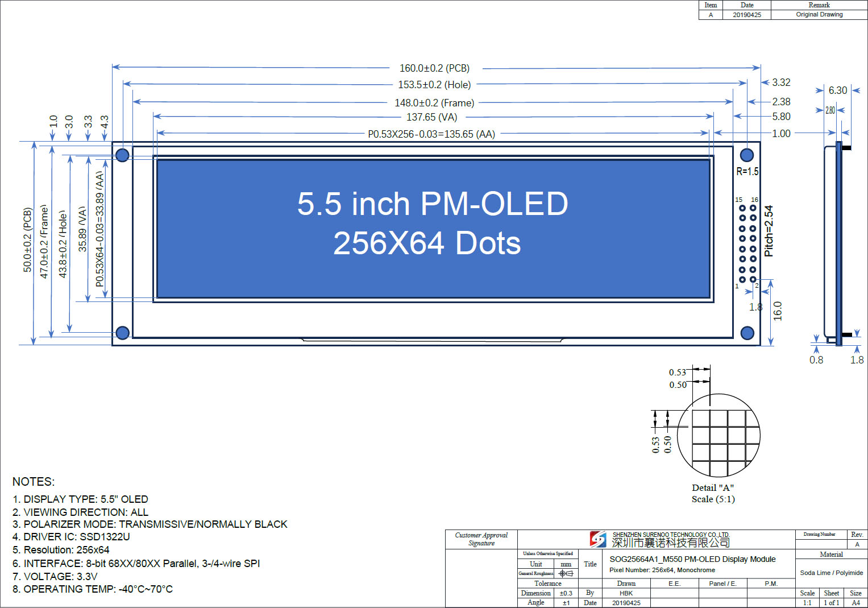Select the bottom-right mounting hole
The image size is (868, 608).
[747, 333]
